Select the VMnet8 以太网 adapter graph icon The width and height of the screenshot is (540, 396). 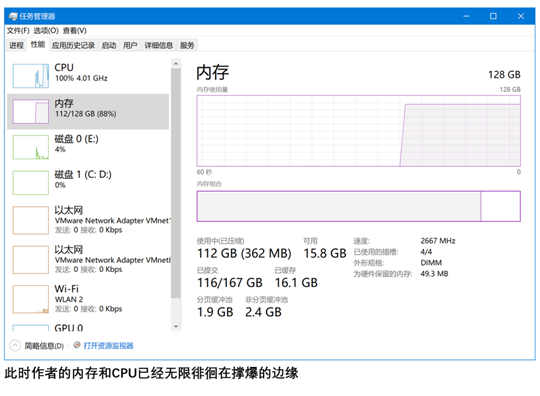[x=31, y=260]
